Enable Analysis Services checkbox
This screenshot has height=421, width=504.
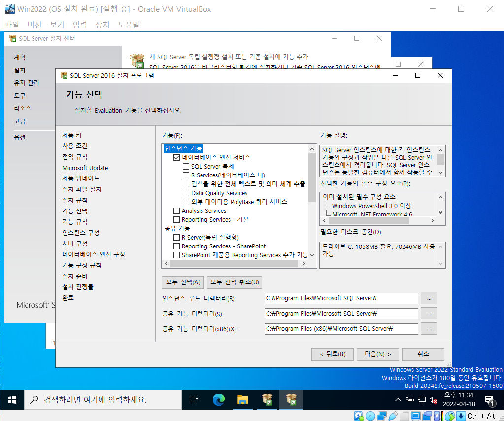pos(176,210)
